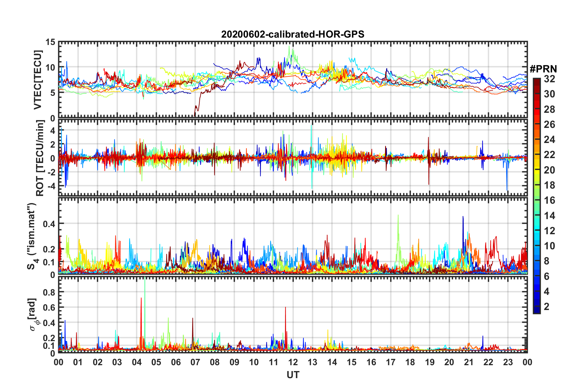Viewport: 586px width, 392px height.
Task: Select the "ROT [TECU/min]" y-axis label
Action: pos(40,158)
